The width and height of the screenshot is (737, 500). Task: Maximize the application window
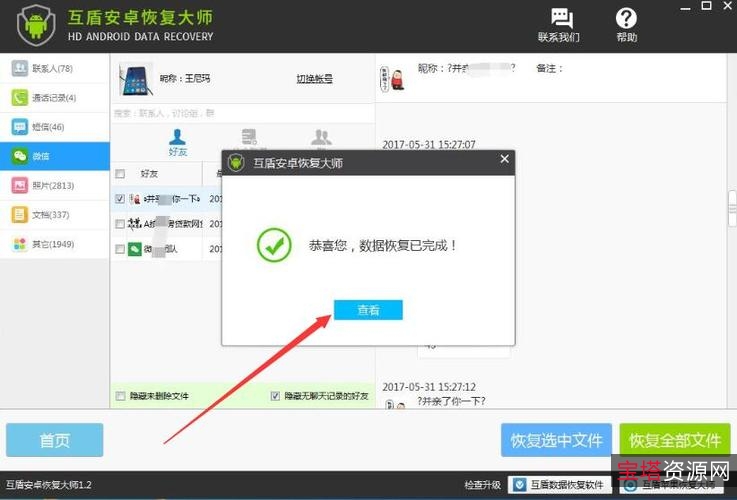pyautogui.click(x=706, y=6)
